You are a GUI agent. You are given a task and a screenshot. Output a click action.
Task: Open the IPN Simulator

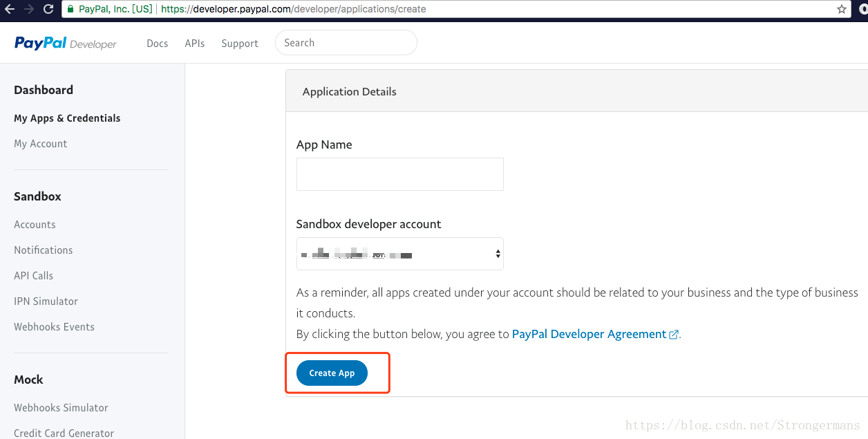click(x=46, y=301)
